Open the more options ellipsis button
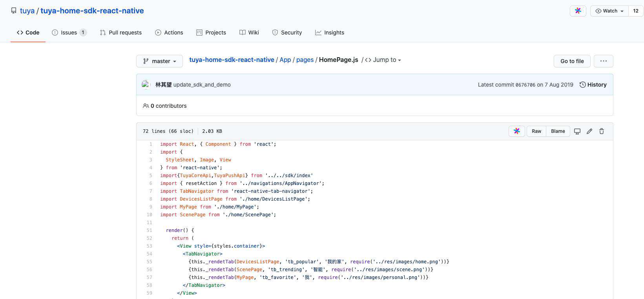 point(604,61)
